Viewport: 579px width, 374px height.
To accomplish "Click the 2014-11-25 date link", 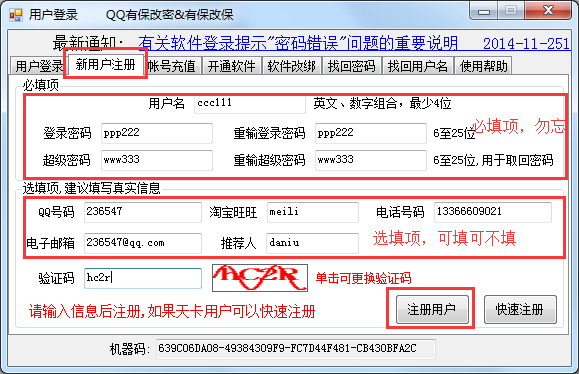I will click(527, 44).
